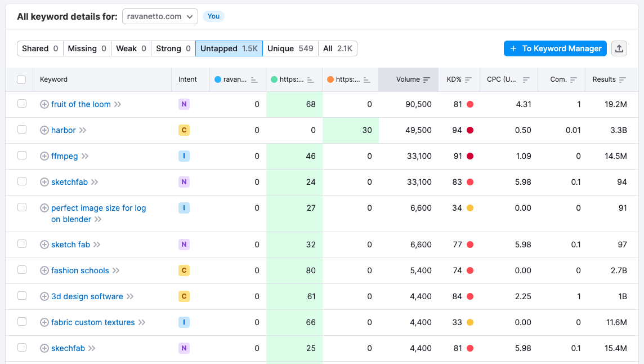Viewport: 644px width, 364px height.
Task: Click the dark red KD dot for 'harbor'
Action: (470, 130)
